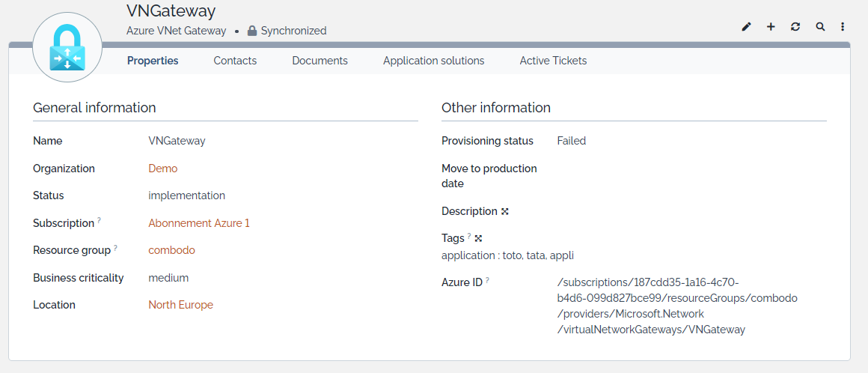868x373 pixels.
Task: Show the Subscription field help tooltip
Action: coord(99,221)
